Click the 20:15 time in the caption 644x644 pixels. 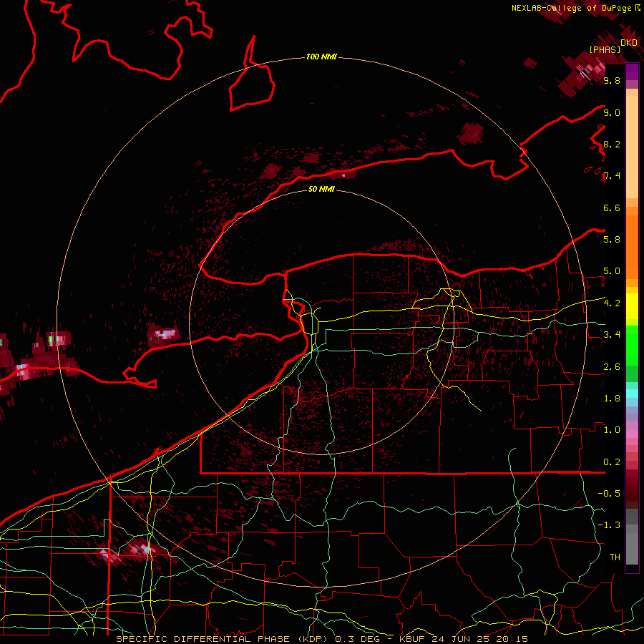tap(512, 639)
